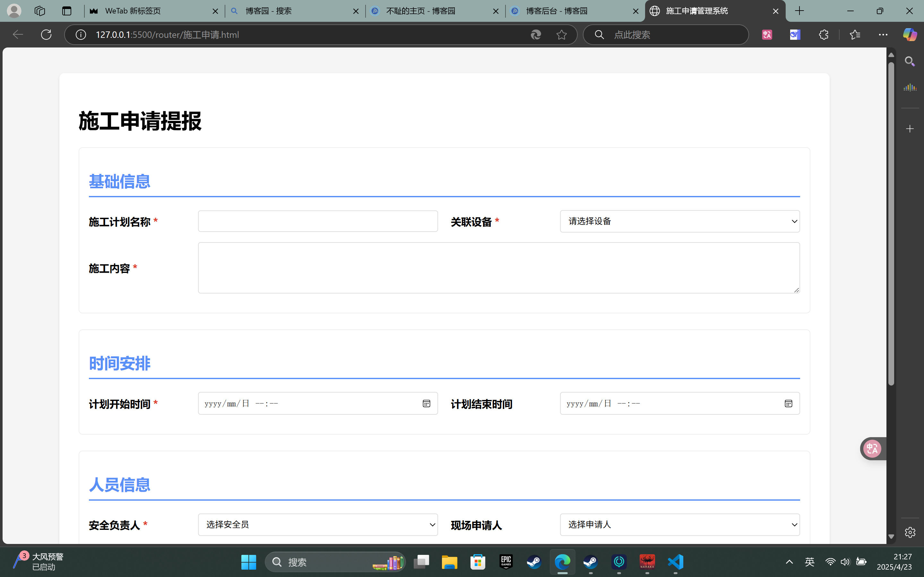Viewport: 924px width, 577px height.
Task: Open sidebar settings gear icon
Action: (x=910, y=532)
